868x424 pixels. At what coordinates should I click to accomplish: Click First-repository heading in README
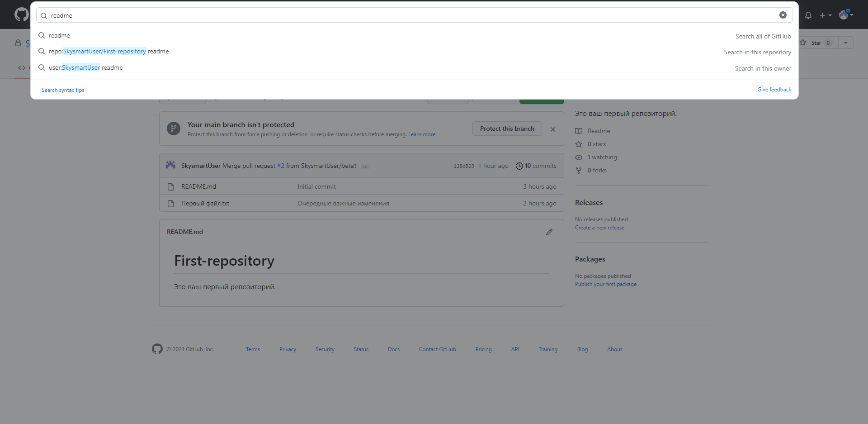click(x=224, y=261)
